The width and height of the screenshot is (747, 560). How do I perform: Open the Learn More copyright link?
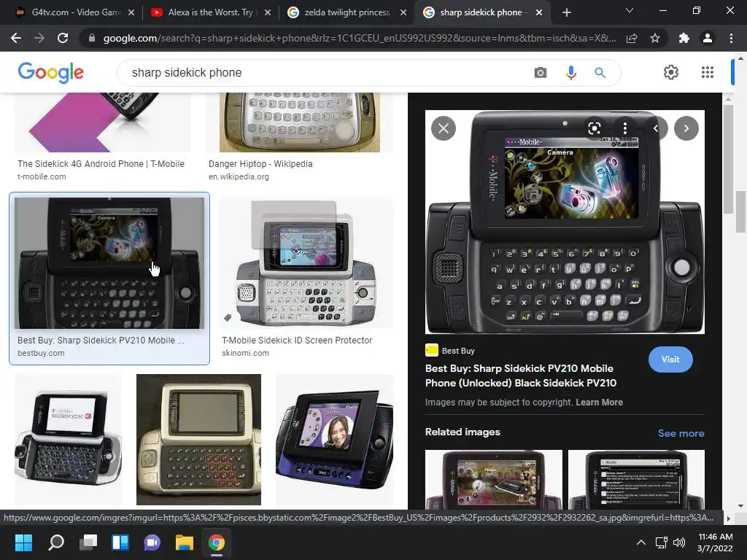point(599,402)
